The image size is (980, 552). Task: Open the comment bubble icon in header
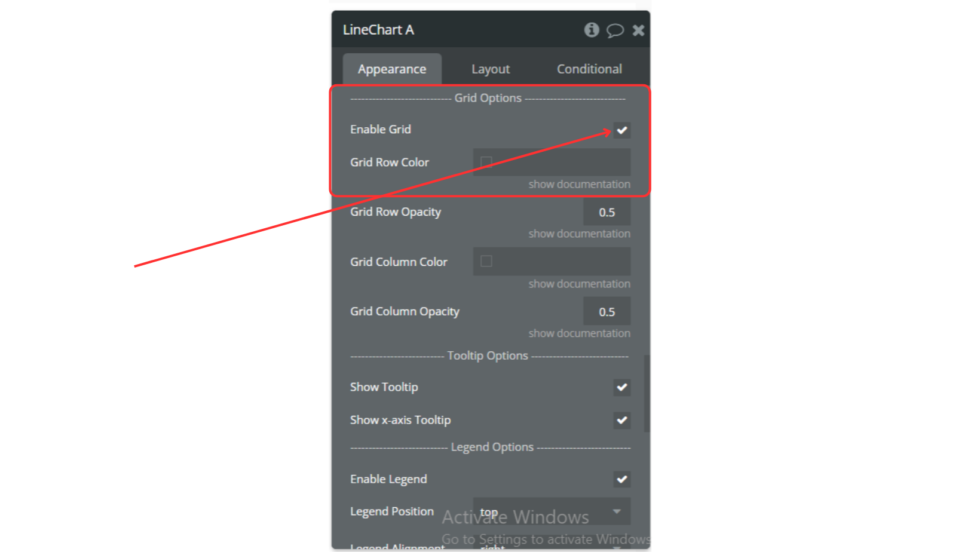pyautogui.click(x=615, y=30)
